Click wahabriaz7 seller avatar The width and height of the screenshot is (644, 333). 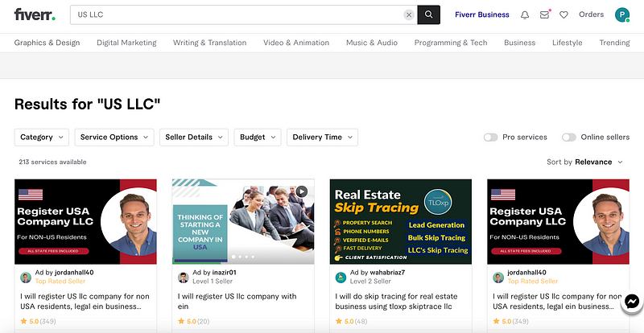(x=341, y=277)
